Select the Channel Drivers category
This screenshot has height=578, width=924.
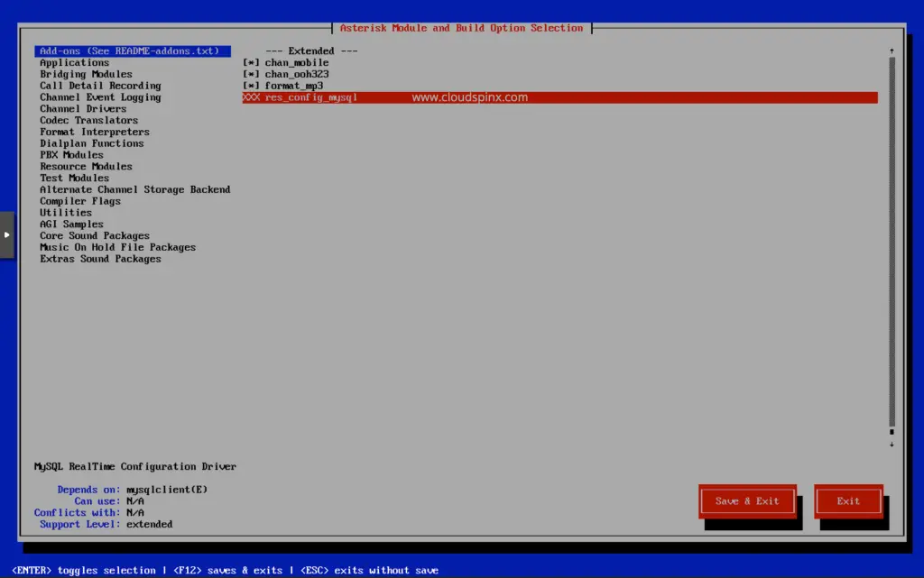tap(81, 108)
